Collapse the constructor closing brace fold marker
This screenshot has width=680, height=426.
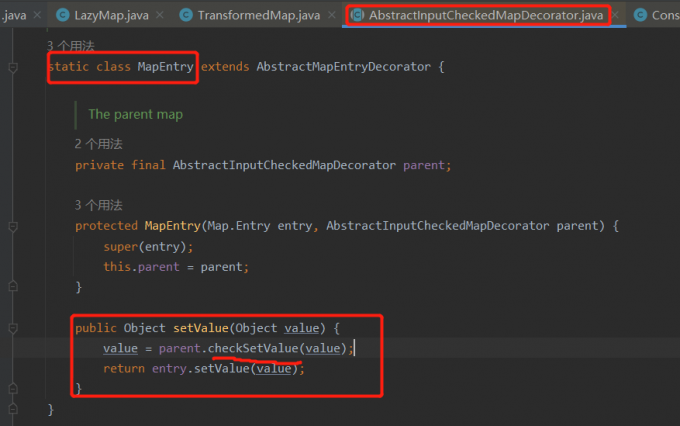click(13, 286)
